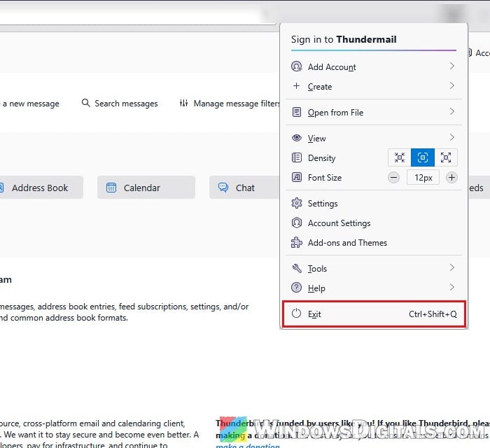Click the Create plus icon
This screenshot has width=490, height=448.
[x=297, y=86]
